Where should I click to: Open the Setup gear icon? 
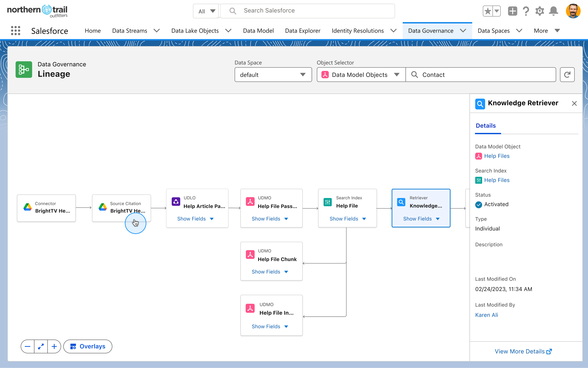(540, 11)
